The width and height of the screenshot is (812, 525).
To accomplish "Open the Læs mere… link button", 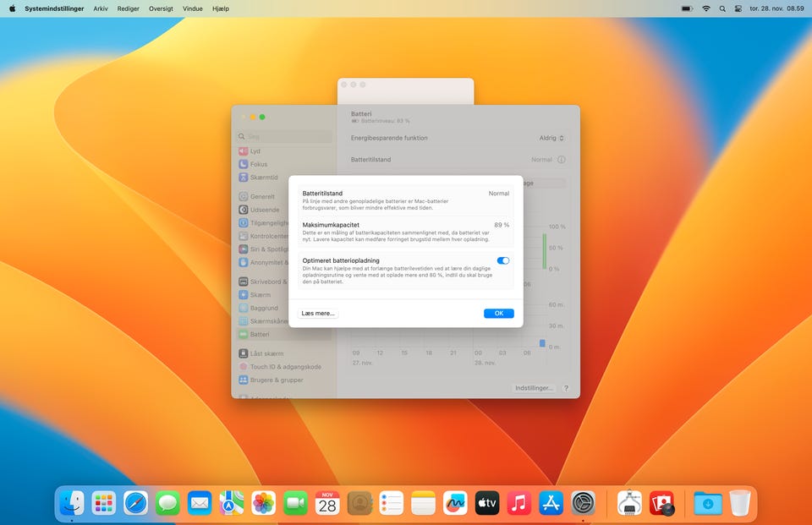I will coord(318,314).
